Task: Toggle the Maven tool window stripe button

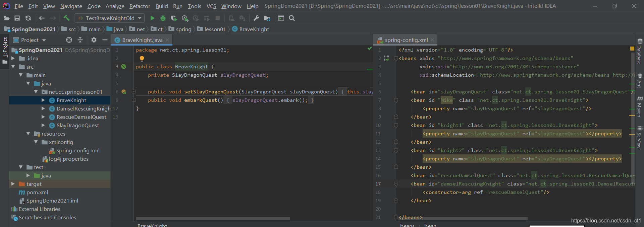Action: click(640, 107)
